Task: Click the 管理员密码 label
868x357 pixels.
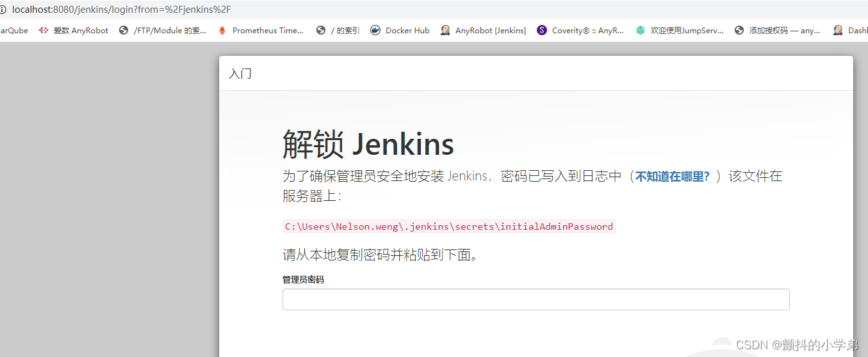Action: (303, 280)
